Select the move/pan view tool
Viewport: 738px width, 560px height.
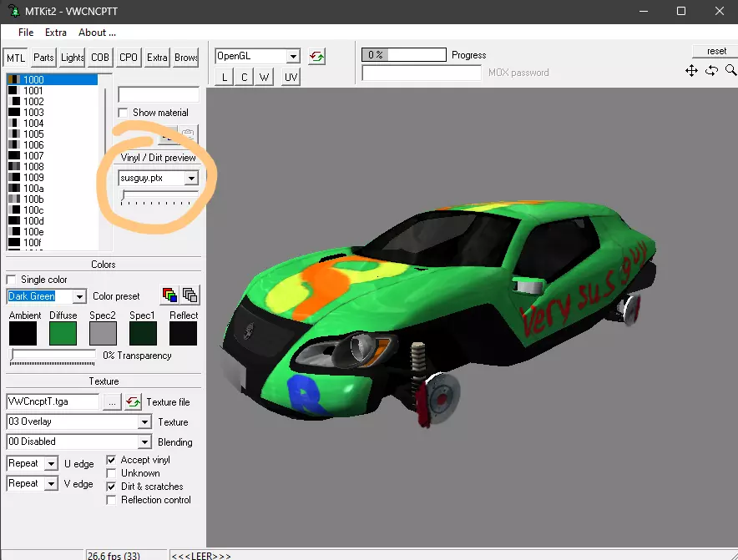tap(691, 71)
